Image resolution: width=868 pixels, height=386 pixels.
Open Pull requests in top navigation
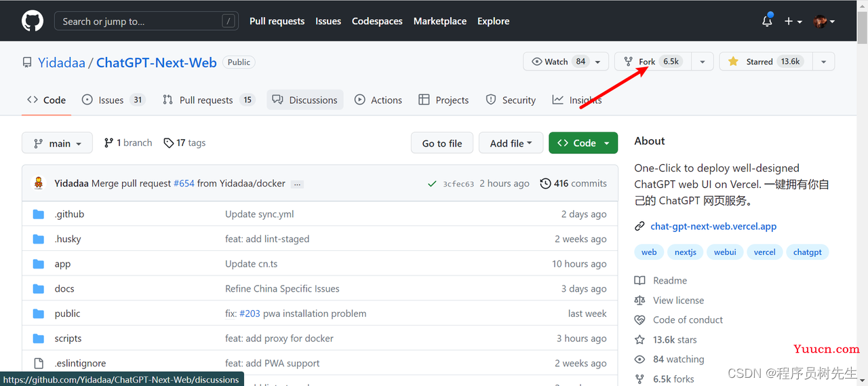click(x=277, y=21)
